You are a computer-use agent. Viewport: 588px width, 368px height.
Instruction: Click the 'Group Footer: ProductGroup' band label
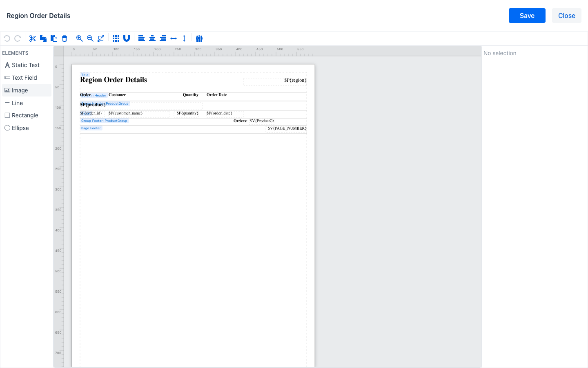(104, 121)
